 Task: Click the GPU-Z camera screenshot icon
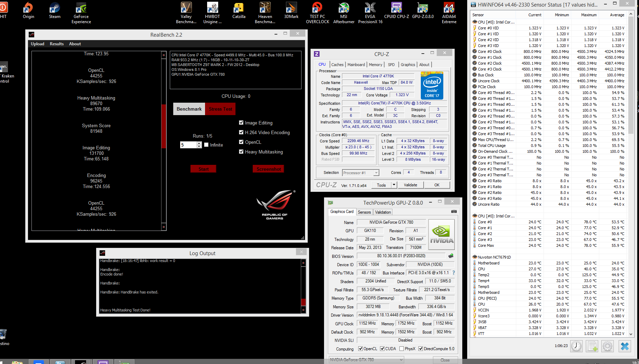pyautogui.click(x=454, y=212)
